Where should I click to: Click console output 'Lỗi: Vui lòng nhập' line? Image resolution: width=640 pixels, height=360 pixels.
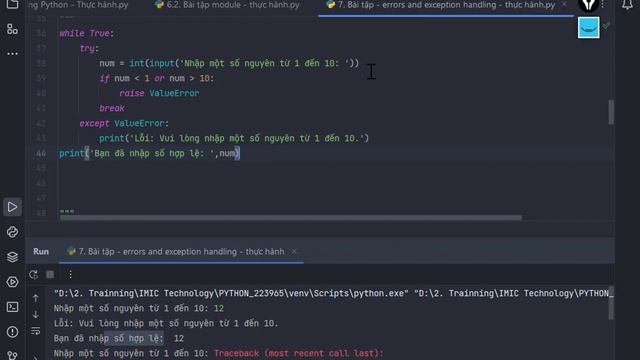click(x=166, y=323)
